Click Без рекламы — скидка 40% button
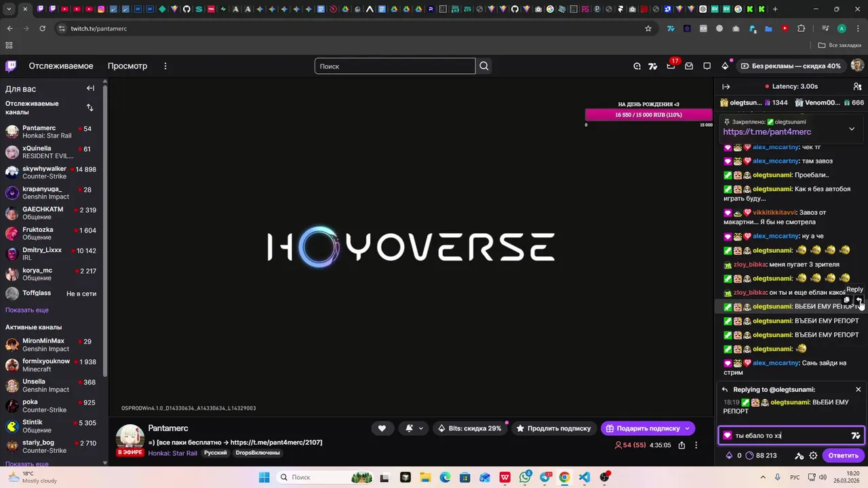 click(791, 66)
